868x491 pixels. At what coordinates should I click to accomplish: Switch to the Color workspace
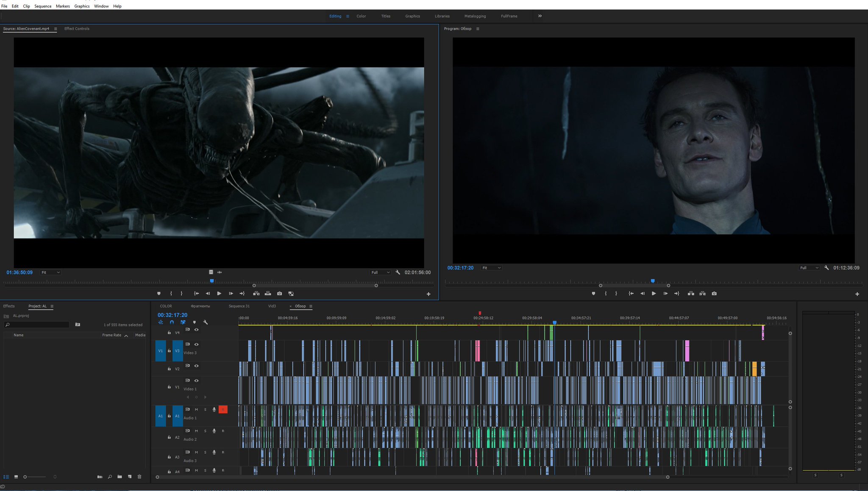coord(361,16)
